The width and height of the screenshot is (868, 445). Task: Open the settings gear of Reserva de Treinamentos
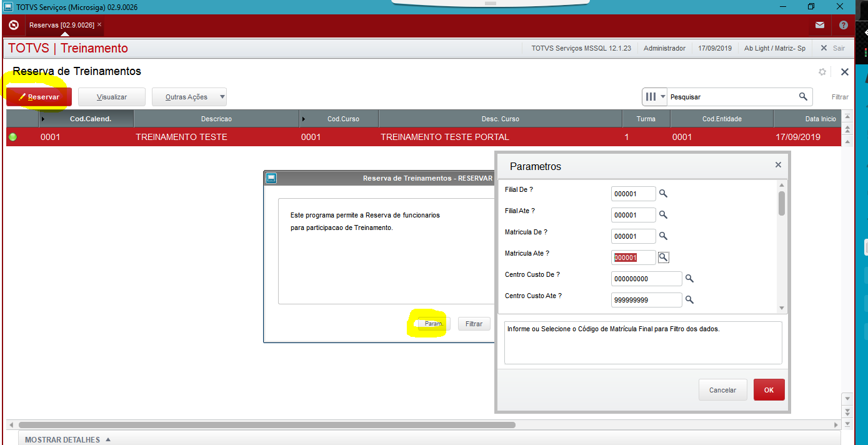coord(822,72)
